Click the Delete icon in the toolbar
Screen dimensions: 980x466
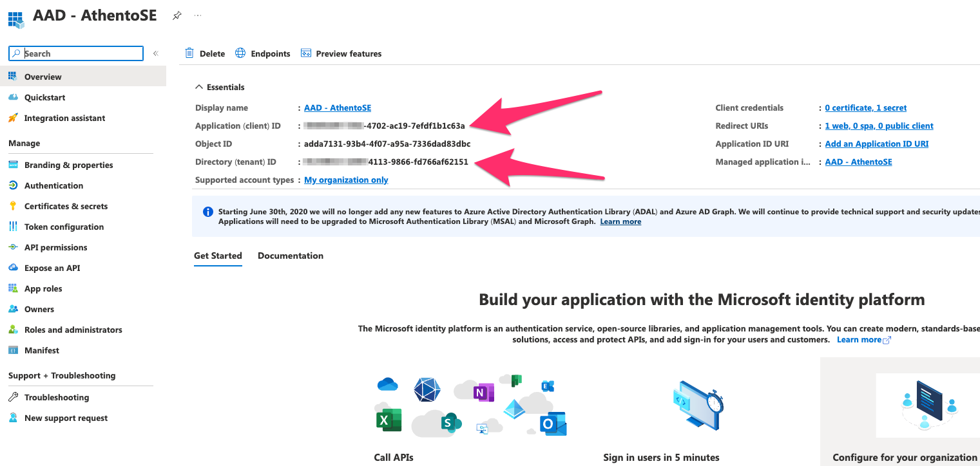point(189,53)
